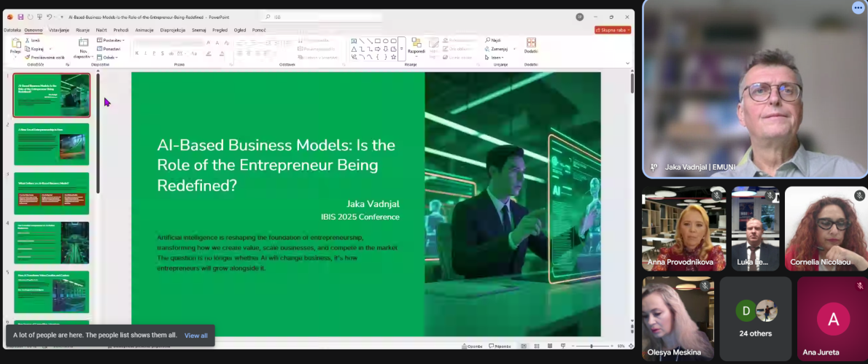The width and height of the screenshot is (868, 364).
Task: Click the Undo arrow icon
Action: [x=49, y=17]
